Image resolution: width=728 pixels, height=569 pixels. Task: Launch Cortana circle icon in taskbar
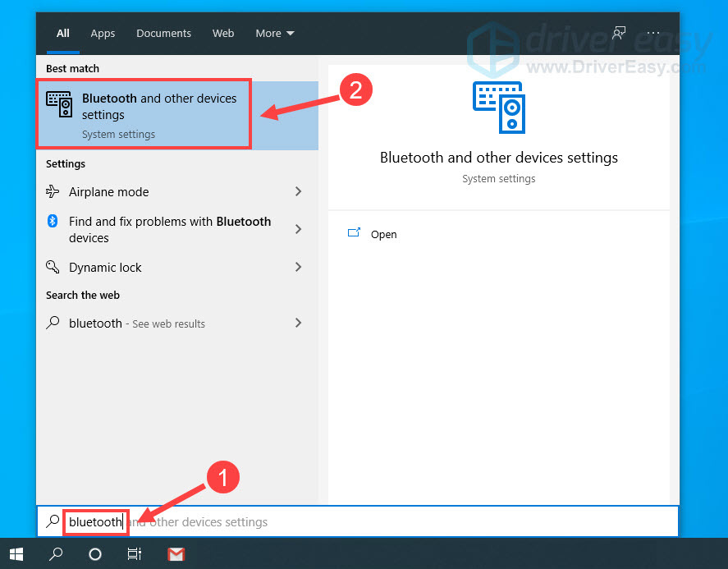(95, 554)
